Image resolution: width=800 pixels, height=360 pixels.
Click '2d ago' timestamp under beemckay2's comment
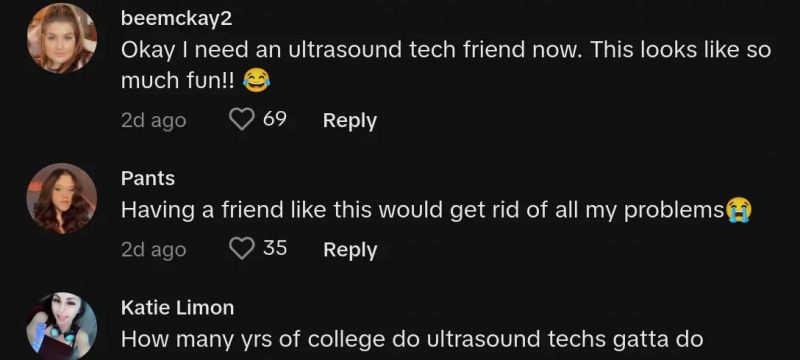pyautogui.click(x=154, y=121)
